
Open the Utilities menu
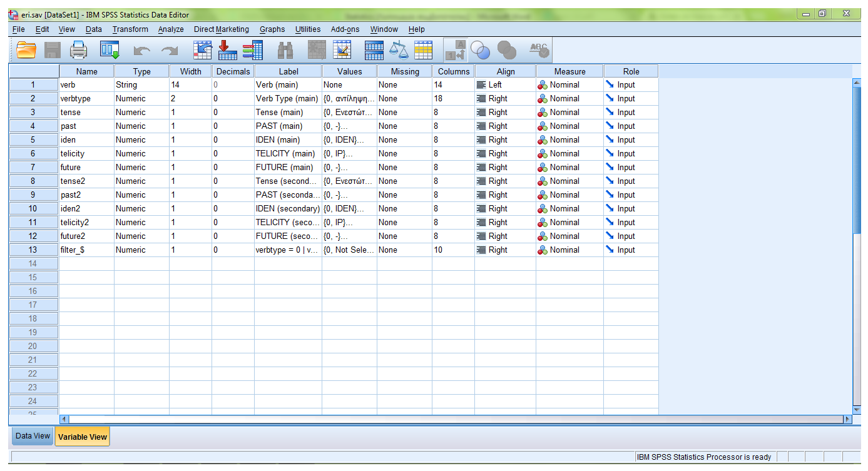click(x=308, y=29)
